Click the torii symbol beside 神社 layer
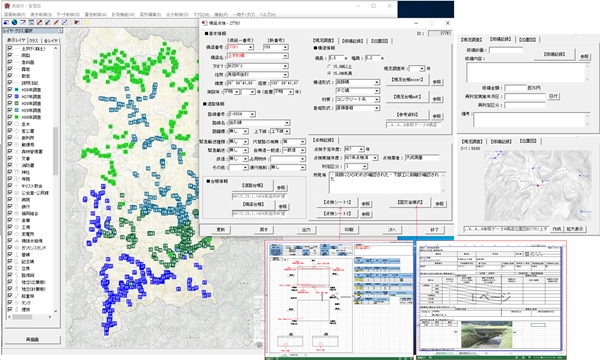Screen dimensions: 600x360 17,172
